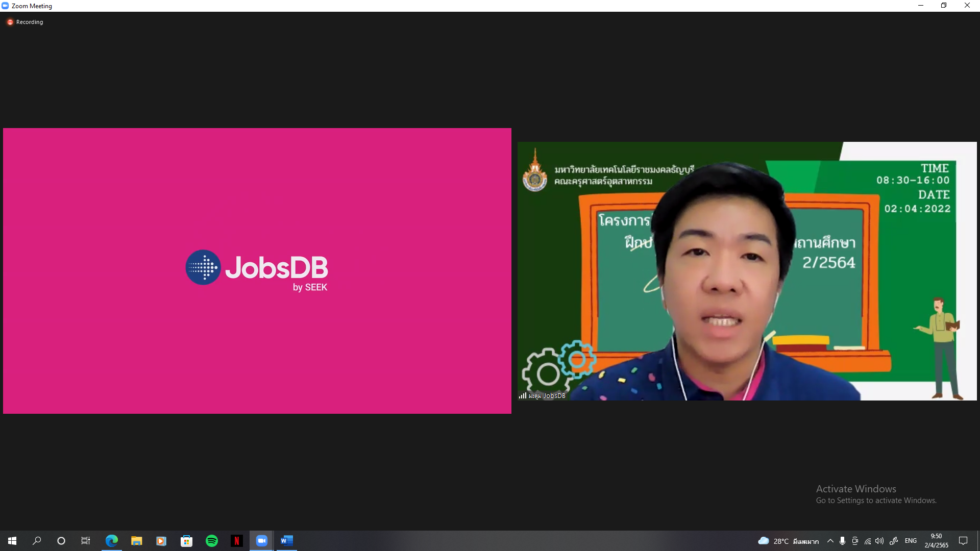
Task: Open Task View on taskbar
Action: (86, 541)
